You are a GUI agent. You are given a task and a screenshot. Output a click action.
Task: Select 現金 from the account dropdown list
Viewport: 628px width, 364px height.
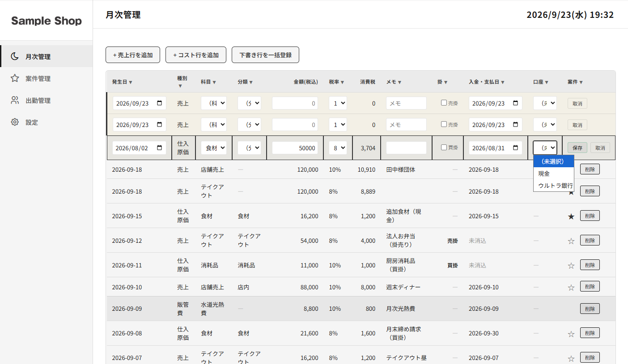(553, 174)
